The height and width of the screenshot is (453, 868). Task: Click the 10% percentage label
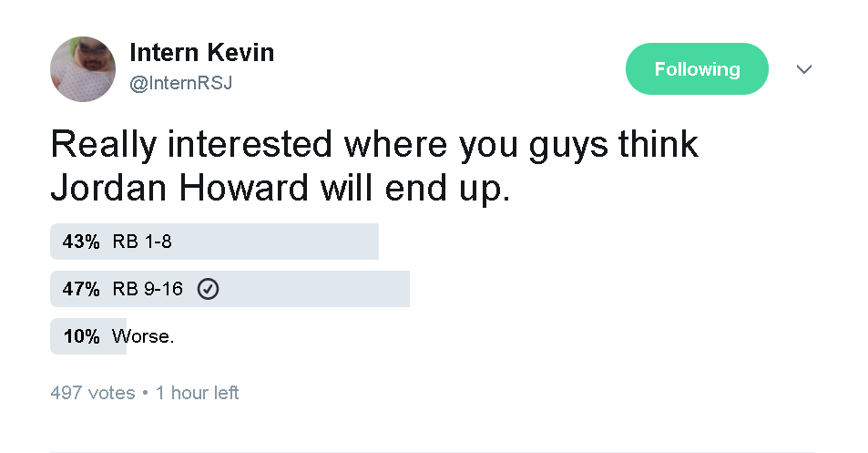(81, 336)
